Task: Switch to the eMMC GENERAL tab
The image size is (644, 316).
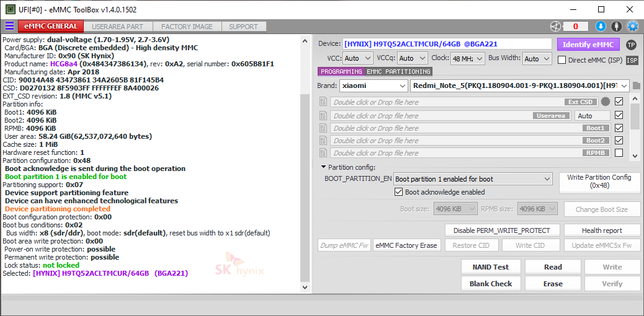Action: click(51, 26)
